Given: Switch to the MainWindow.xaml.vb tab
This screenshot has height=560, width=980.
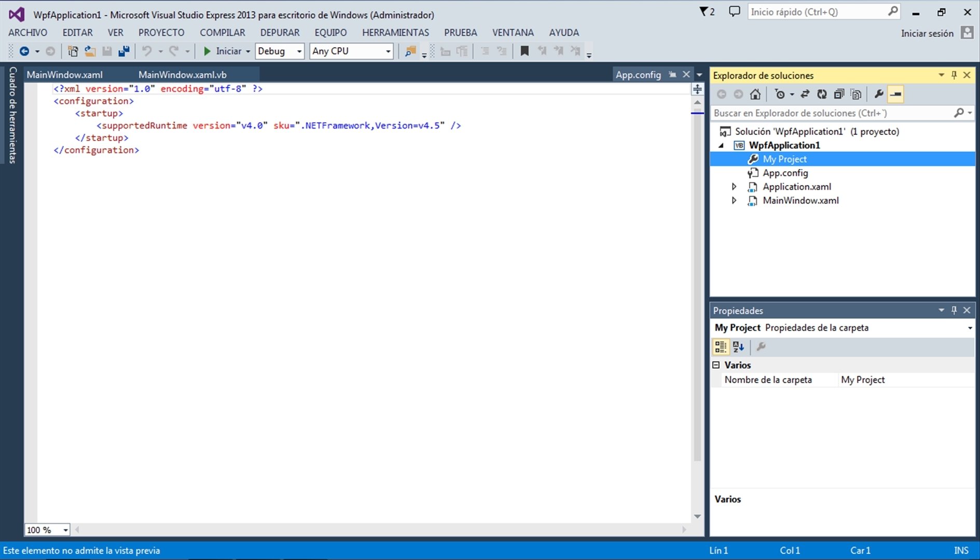Looking at the screenshot, I should tap(183, 75).
